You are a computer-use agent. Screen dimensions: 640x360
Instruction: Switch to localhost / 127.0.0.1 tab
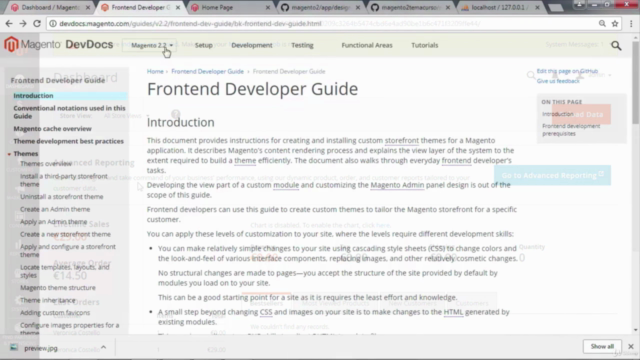(x=500, y=7)
